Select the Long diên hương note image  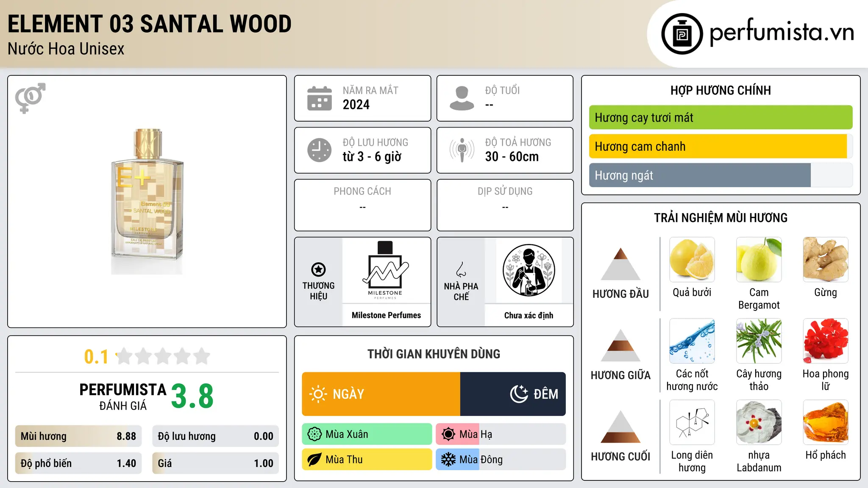coord(692,422)
